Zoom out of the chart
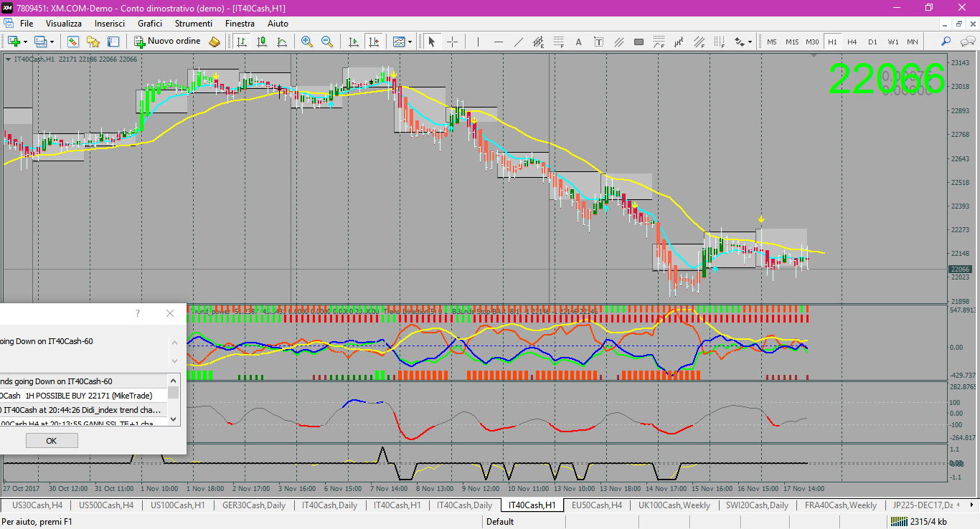 click(327, 42)
